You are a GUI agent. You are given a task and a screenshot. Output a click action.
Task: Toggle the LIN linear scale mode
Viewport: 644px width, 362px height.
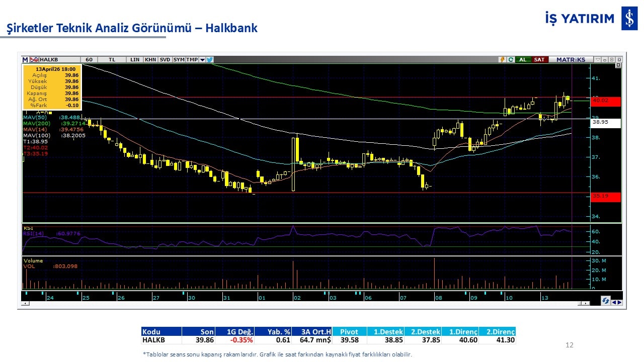[x=135, y=59]
